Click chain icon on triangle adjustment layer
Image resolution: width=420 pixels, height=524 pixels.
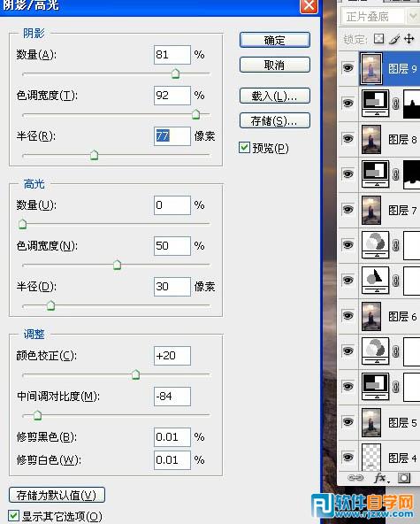click(x=396, y=281)
